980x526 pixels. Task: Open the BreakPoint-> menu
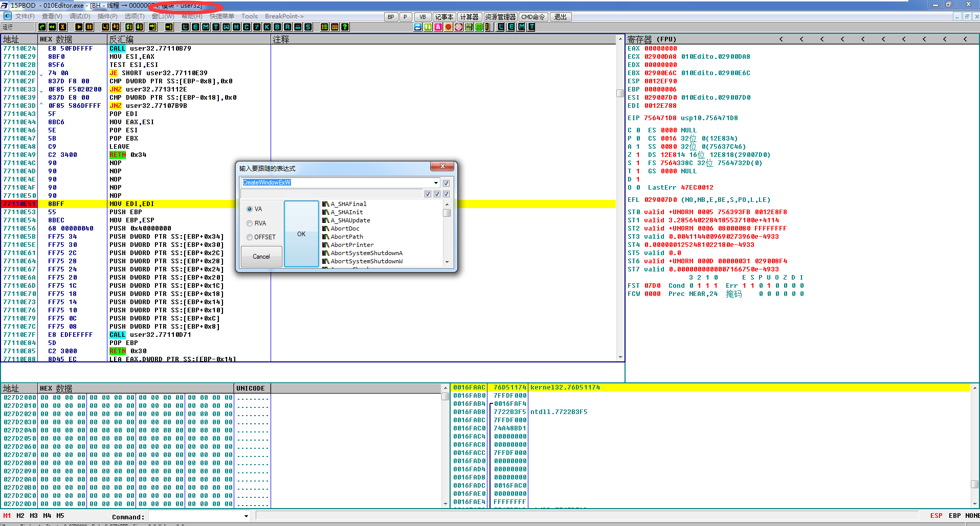click(284, 16)
